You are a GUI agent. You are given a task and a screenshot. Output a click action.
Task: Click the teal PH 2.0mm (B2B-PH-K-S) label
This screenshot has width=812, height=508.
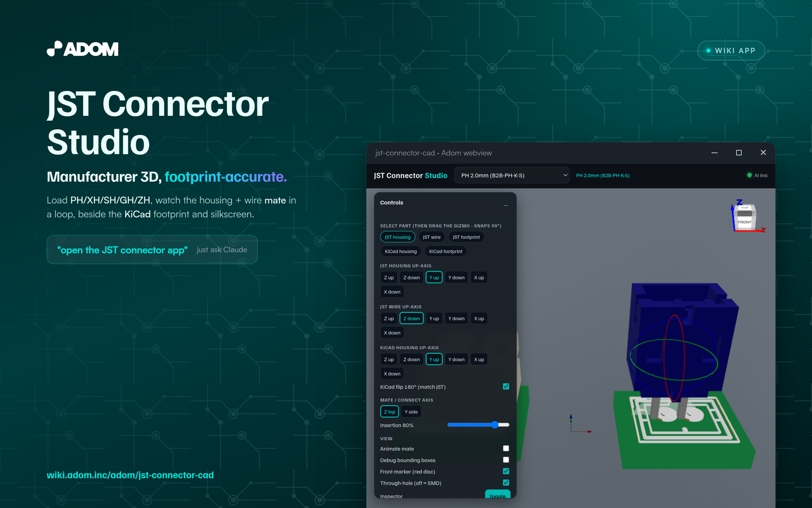[603, 175]
